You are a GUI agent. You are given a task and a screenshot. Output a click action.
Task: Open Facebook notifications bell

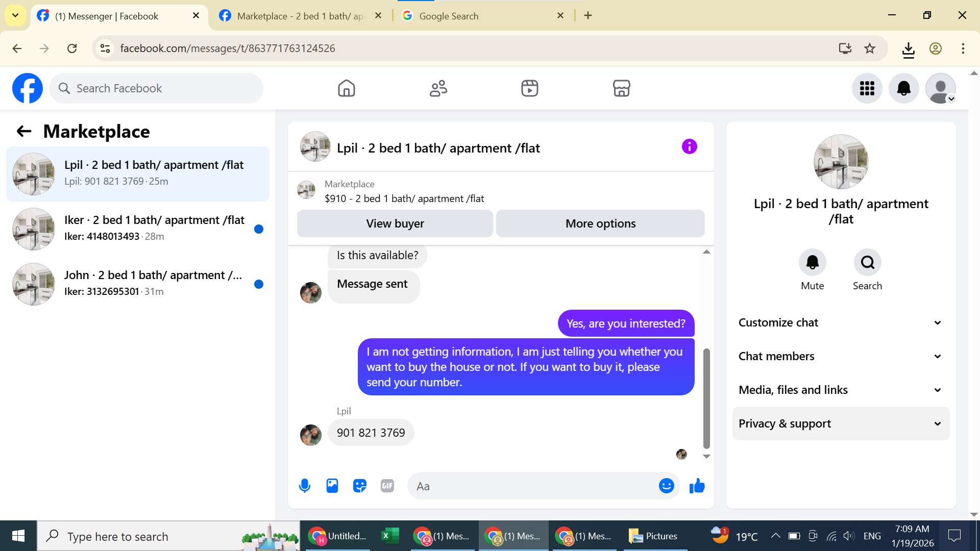[903, 88]
